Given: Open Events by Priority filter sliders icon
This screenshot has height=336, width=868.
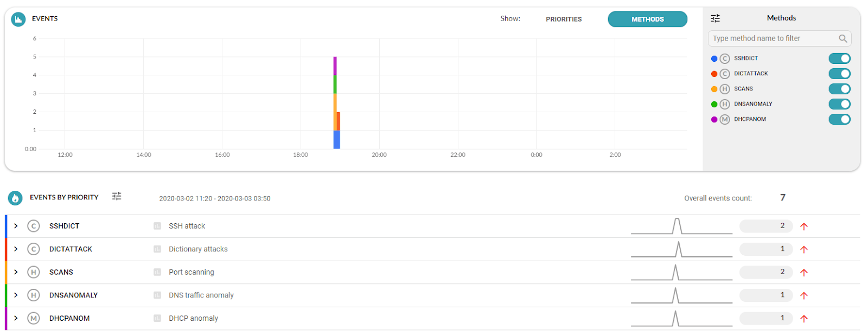Looking at the screenshot, I should click(117, 196).
